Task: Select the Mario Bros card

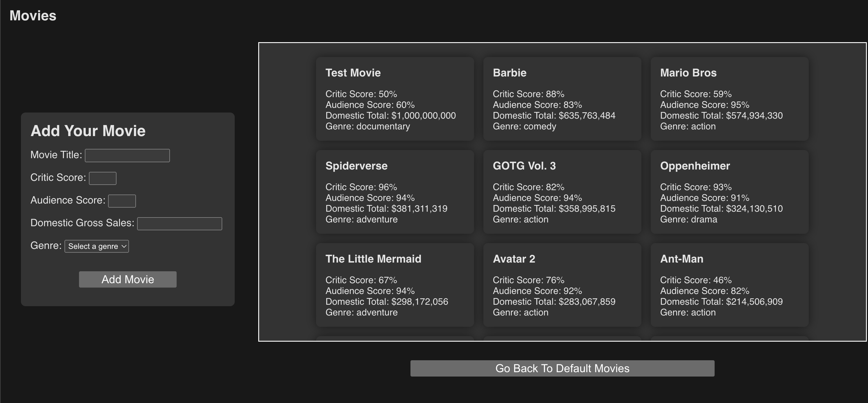Action: [729, 99]
